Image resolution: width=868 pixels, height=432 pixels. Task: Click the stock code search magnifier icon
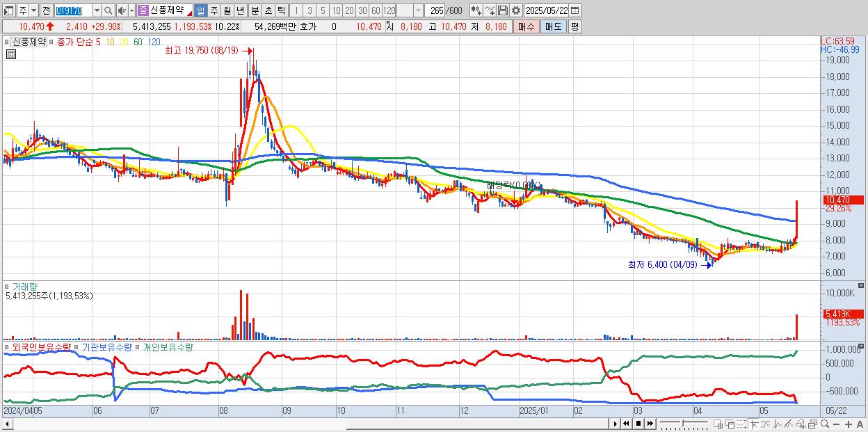pos(108,10)
